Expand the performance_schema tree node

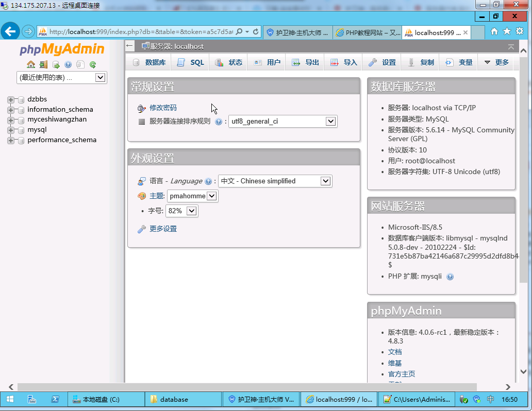[10, 141]
